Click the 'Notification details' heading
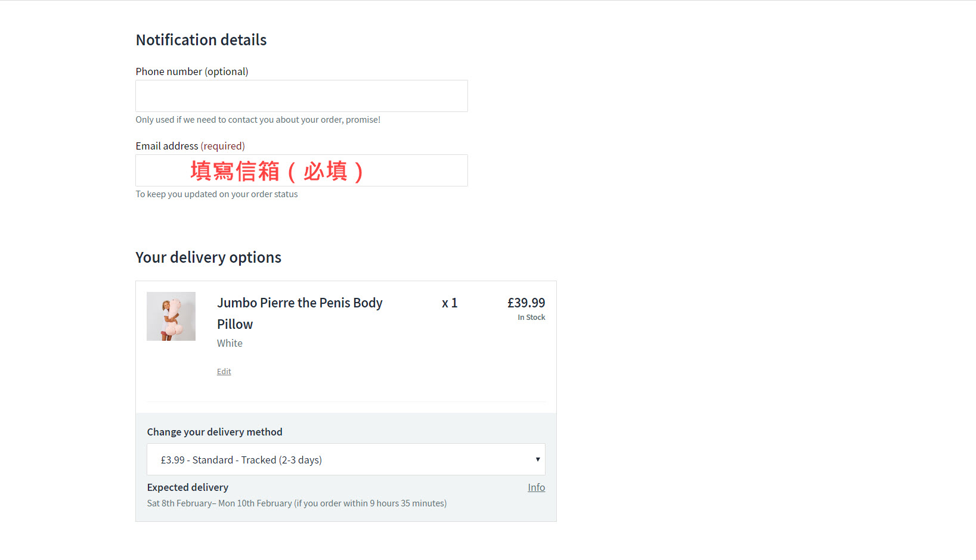Image resolution: width=976 pixels, height=560 pixels. [201, 40]
